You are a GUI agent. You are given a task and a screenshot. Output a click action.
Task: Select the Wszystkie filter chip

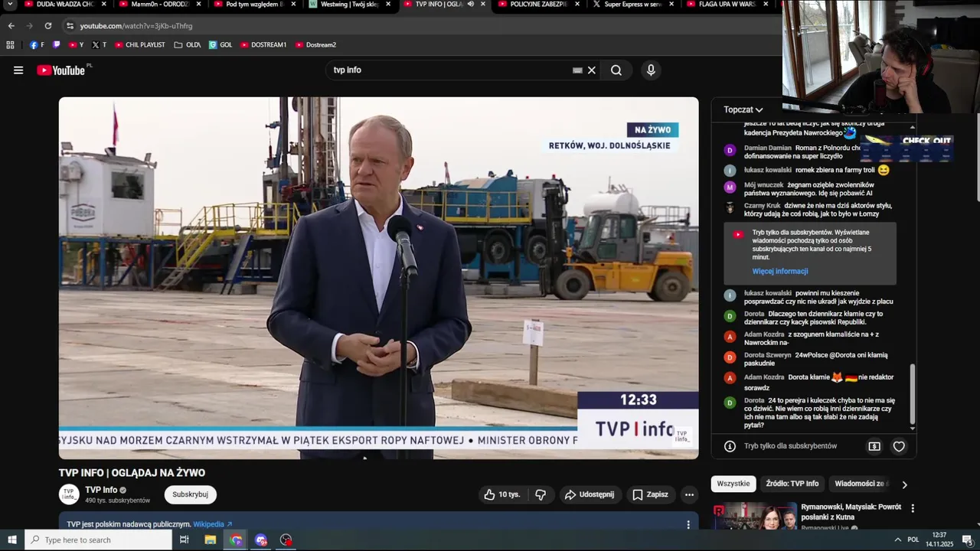(x=733, y=484)
